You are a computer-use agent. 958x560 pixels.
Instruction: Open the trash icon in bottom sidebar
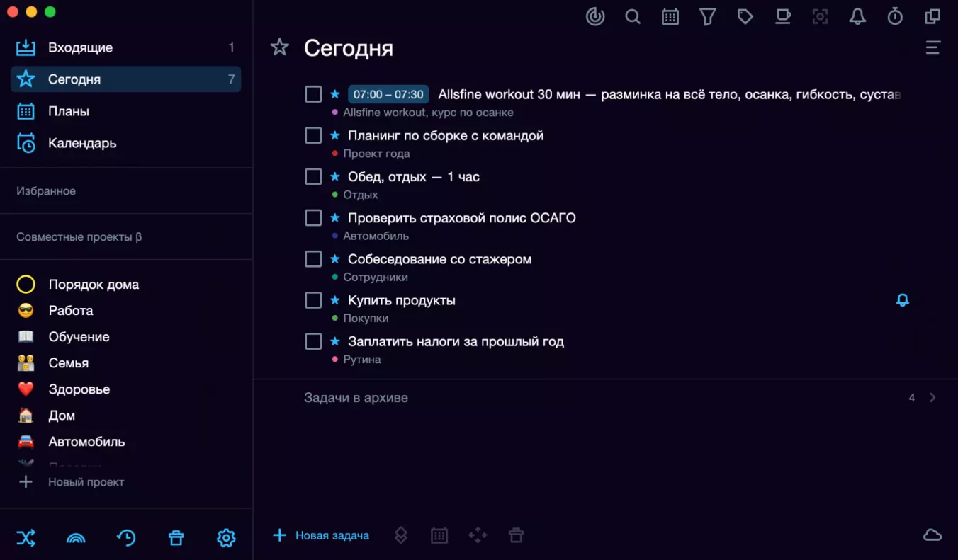click(x=176, y=538)
